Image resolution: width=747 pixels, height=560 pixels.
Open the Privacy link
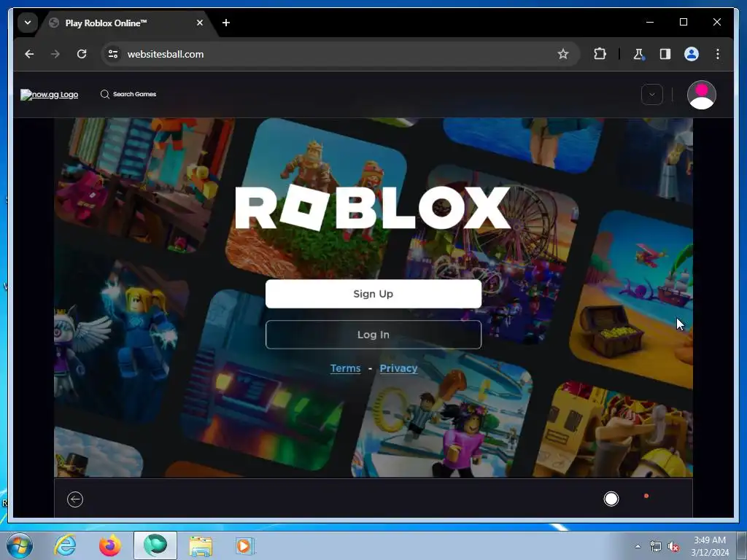(x=399, y=368)
